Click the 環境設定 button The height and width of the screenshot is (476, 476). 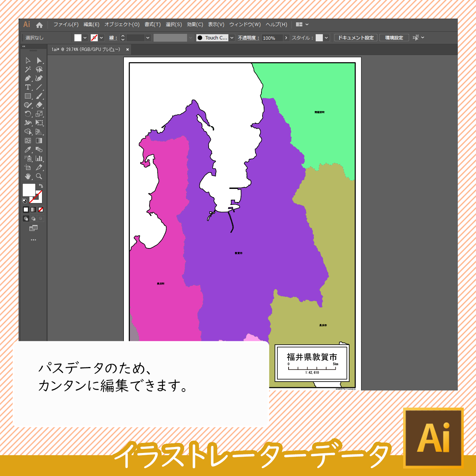tap(394, 38)
